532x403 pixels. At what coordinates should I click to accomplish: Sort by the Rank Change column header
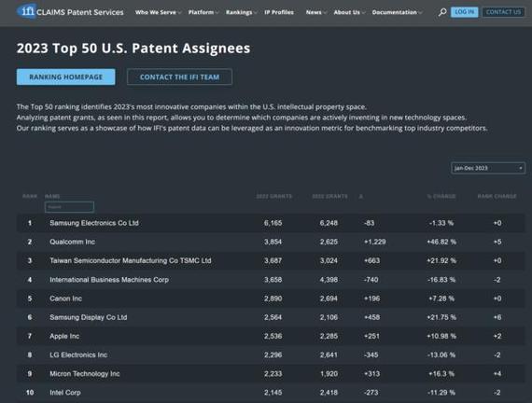coord(497,196)
